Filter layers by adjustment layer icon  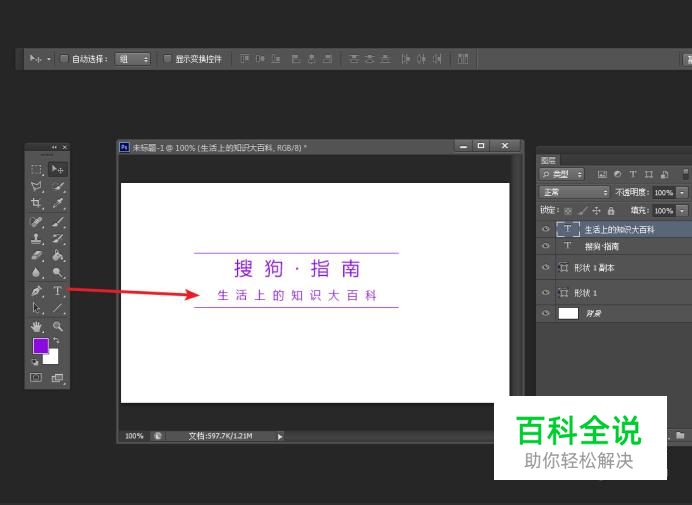coord(617,174)
